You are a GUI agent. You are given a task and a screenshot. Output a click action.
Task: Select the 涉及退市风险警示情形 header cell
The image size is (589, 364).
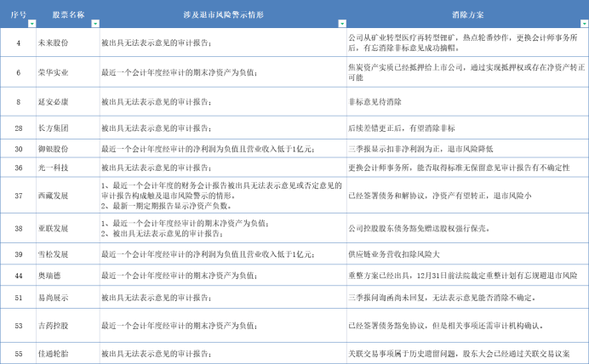tap(223, 14)
